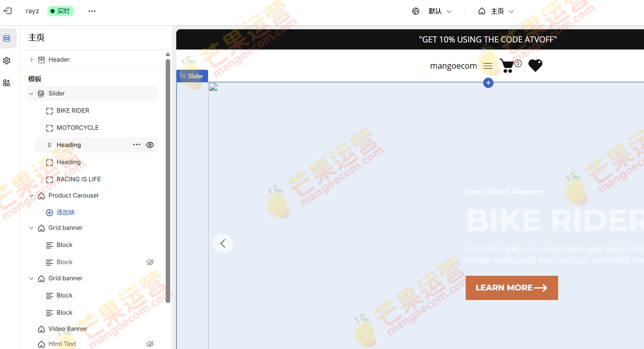Collapse the Product Carousel section
Viewport: 644px width, 349px height.
coord(31,195)
